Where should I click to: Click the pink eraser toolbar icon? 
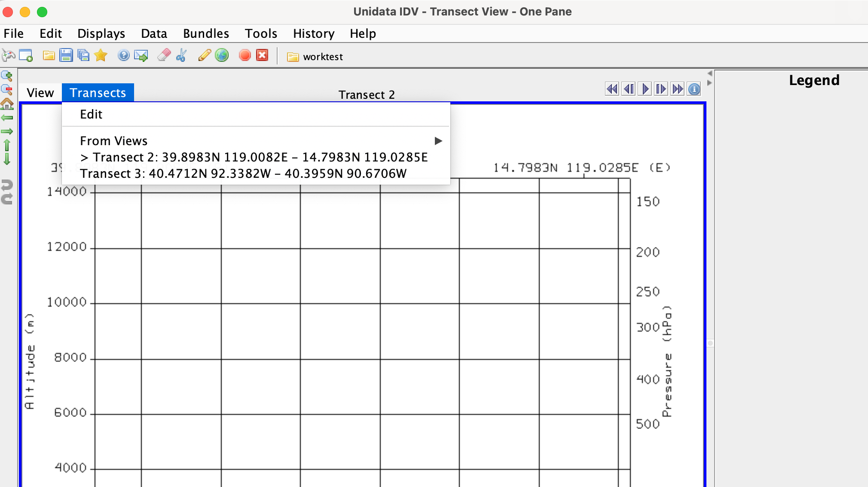[164, 55]
